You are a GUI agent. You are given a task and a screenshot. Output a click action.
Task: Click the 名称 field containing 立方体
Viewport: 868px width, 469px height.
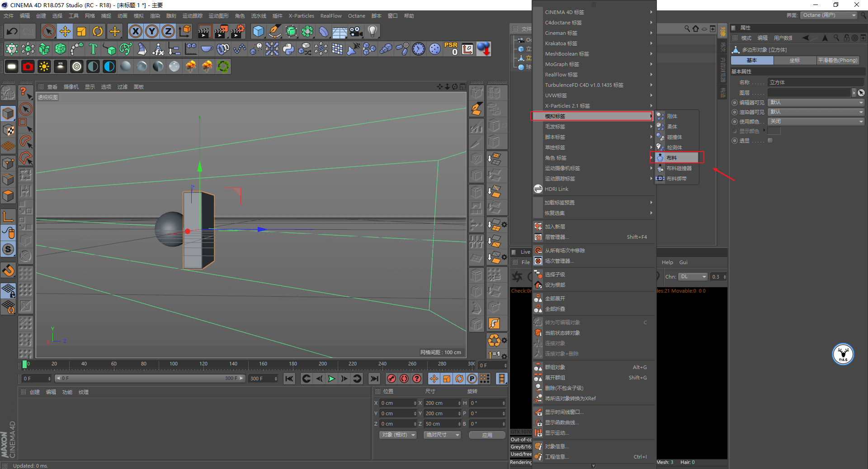(x=816, y=82)
